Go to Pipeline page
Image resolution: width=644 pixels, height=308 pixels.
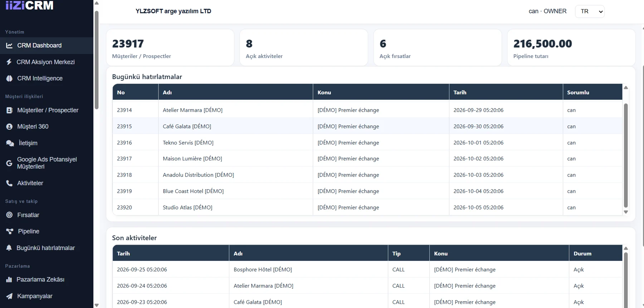pyautogui.click(x=47, y=231)
